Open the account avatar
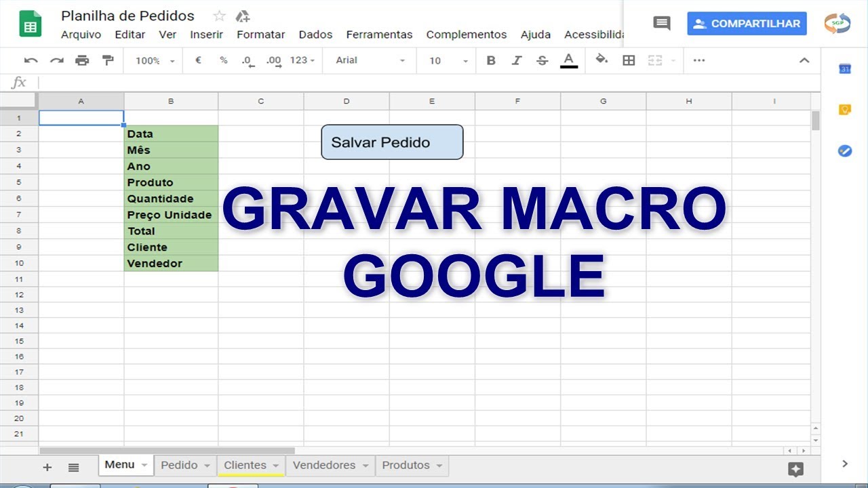 [837, 23]
